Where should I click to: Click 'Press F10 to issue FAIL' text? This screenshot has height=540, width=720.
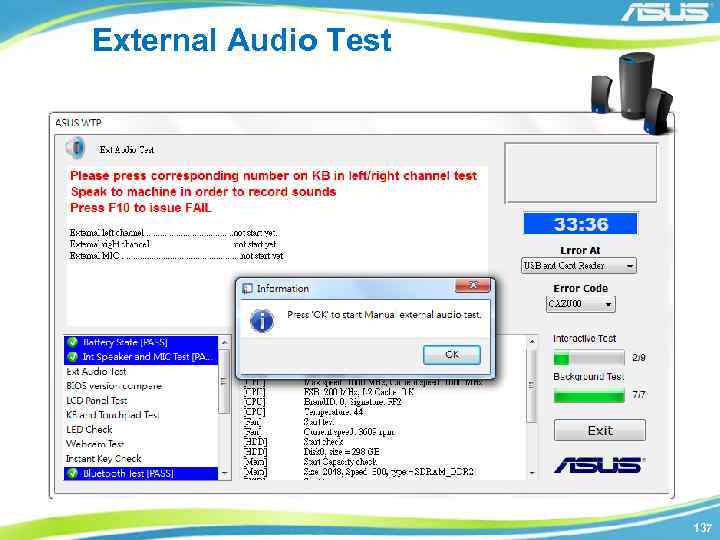[x=141, y=208]
